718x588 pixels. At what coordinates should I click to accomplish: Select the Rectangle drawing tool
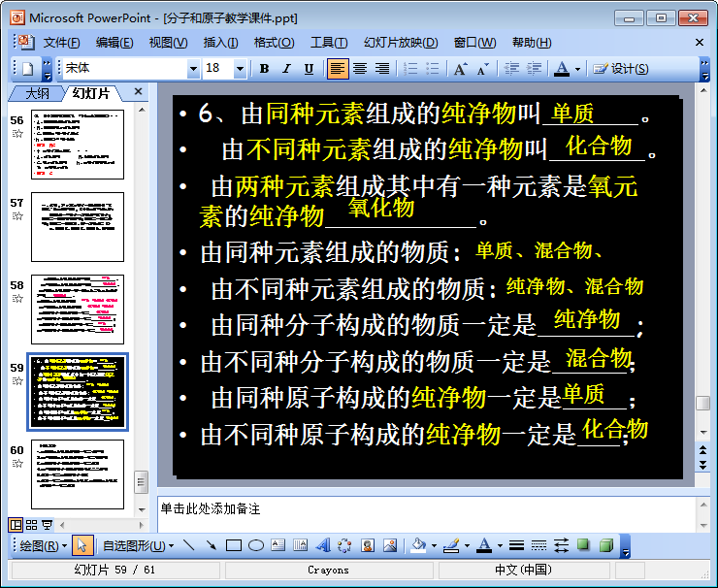point(234,545)
